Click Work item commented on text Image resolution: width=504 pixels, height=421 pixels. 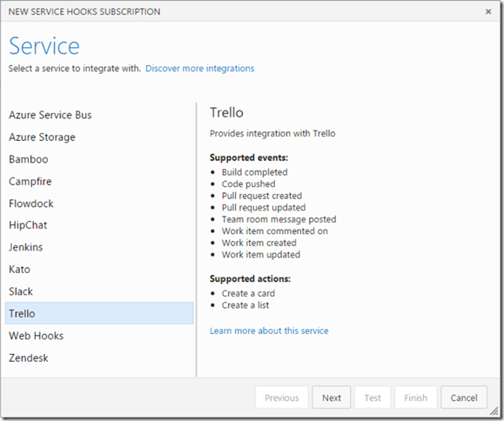[275, 231]
